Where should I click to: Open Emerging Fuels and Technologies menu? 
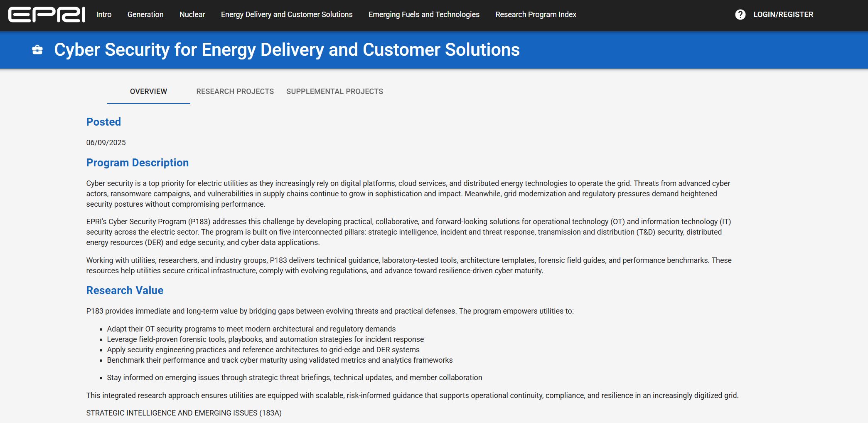424,15
